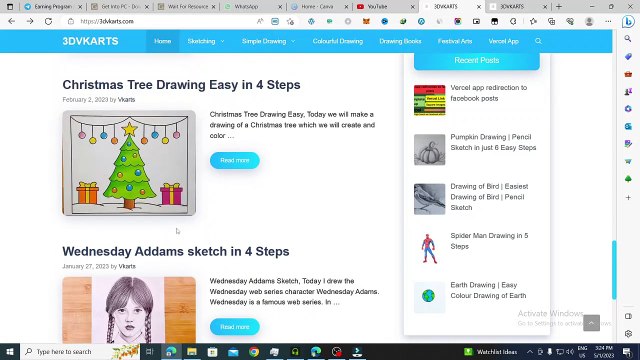This screenshot has height=360, width=640.
Task: Click the address bar URL field
Action: point(163,21)
